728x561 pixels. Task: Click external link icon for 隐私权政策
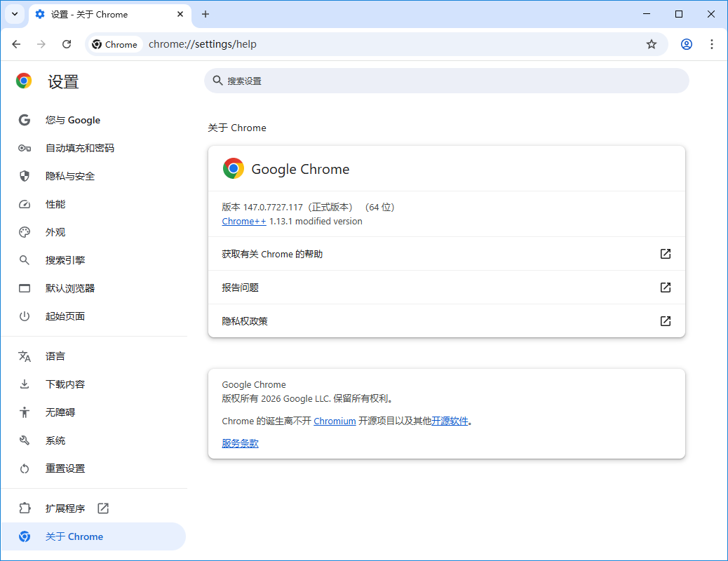pyautogui.click(x=666, y=321)
